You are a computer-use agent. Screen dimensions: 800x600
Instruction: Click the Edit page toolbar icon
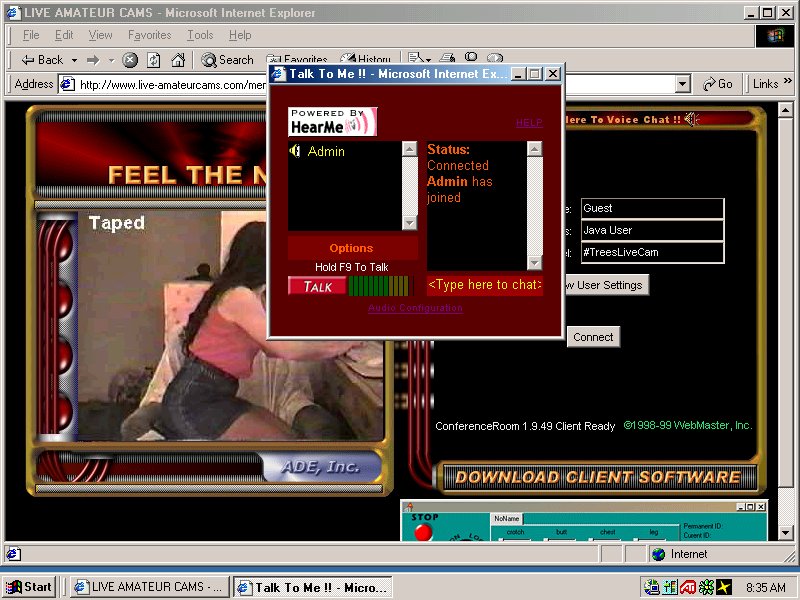tap(471, 57)
